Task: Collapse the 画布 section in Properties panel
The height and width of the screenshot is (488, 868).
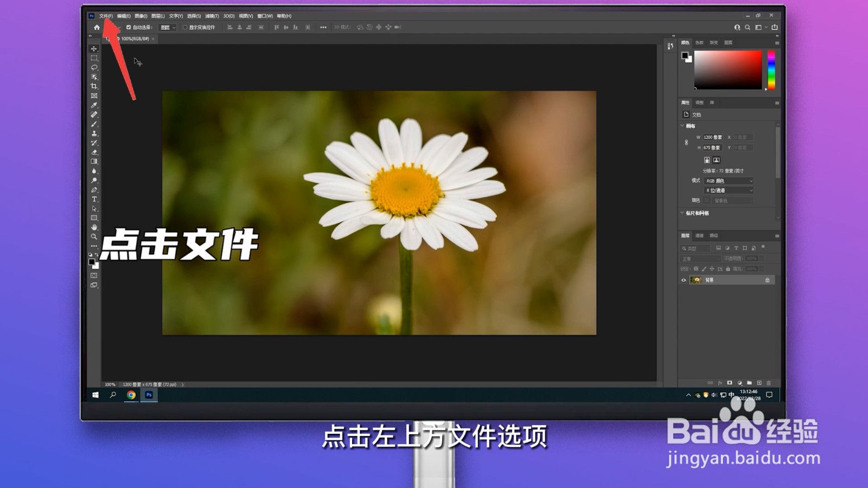Action: [x=681, y=125]
